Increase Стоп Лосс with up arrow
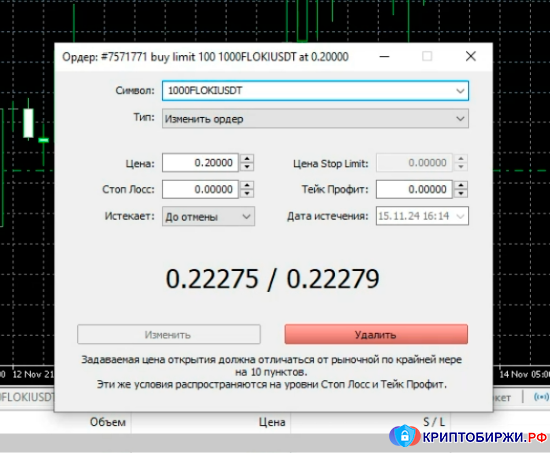Screen dimensions: 550x453 (x=247, y=185)
